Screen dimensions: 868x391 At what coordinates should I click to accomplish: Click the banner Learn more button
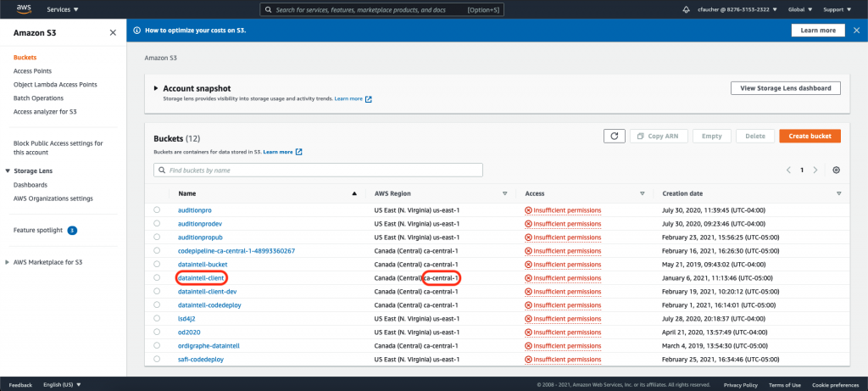(818, 31)
